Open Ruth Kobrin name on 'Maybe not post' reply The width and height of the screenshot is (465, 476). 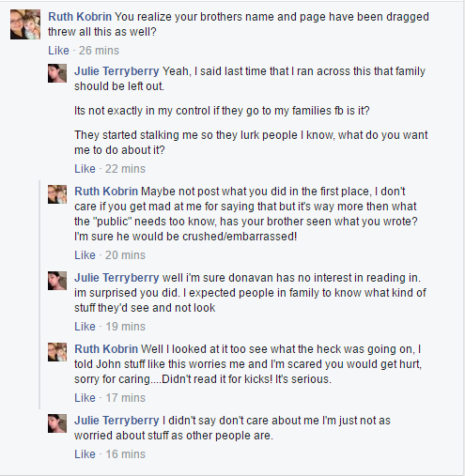pyautogui.click(x=106, y=192)
